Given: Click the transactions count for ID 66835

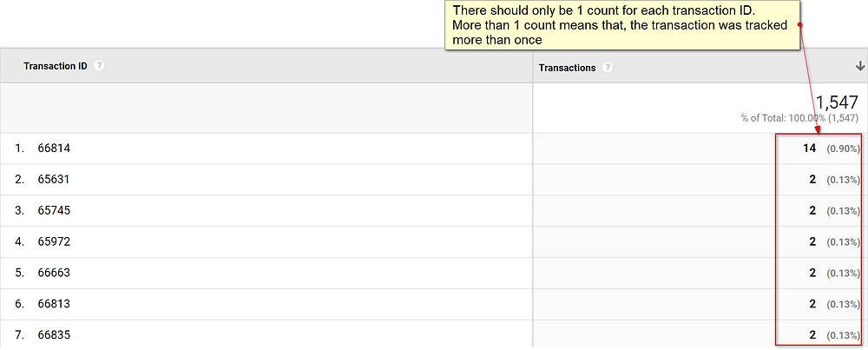Looking at the screenshot, I should (812, 334).
